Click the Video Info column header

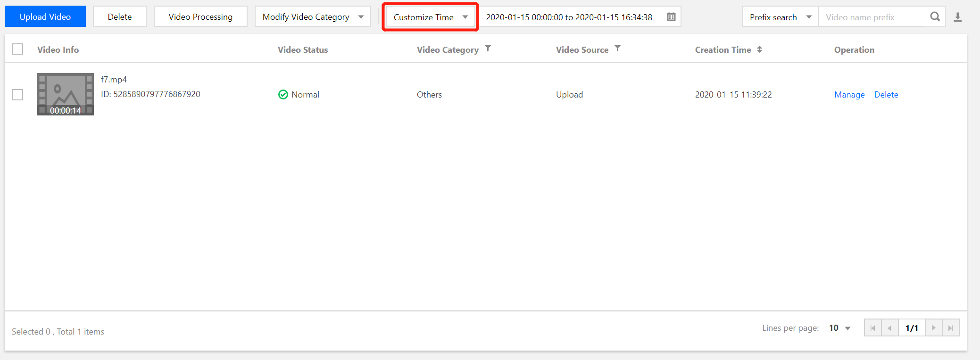tap(58, 49)
